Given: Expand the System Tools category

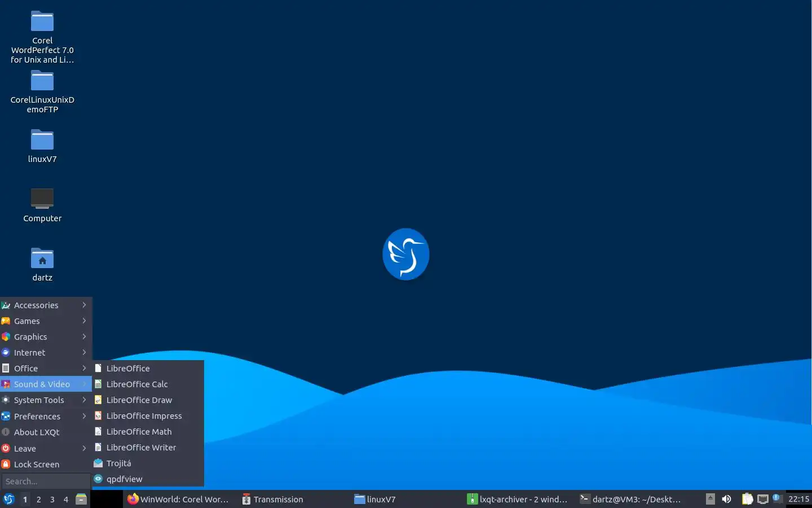Looking at the screenshot, I should [46, 400].
